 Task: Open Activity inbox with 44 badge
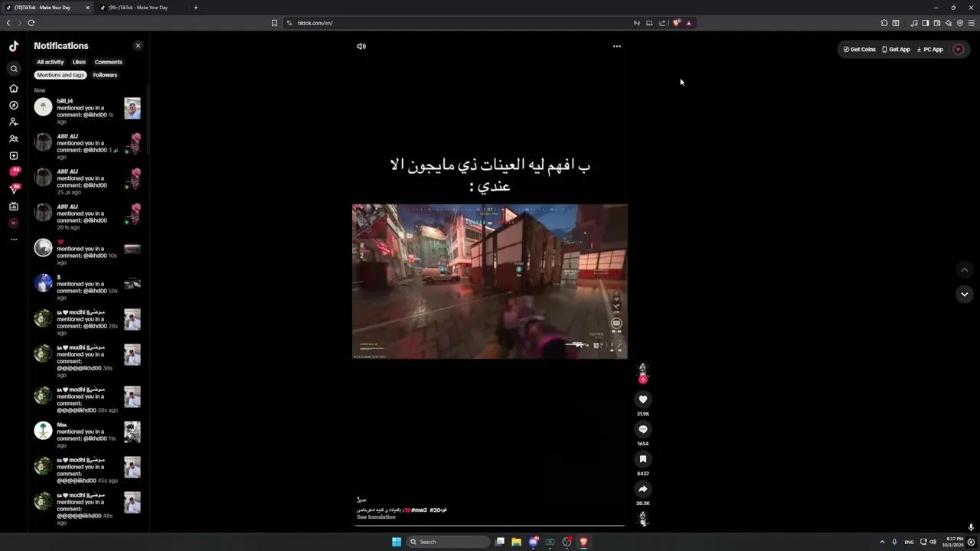[x=15, y=172]
